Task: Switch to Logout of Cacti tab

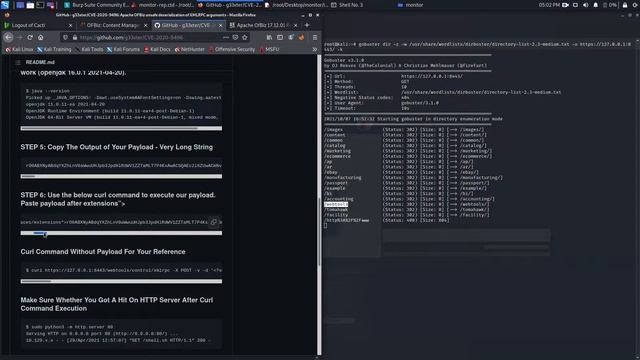Action: (x=38, y=25)
